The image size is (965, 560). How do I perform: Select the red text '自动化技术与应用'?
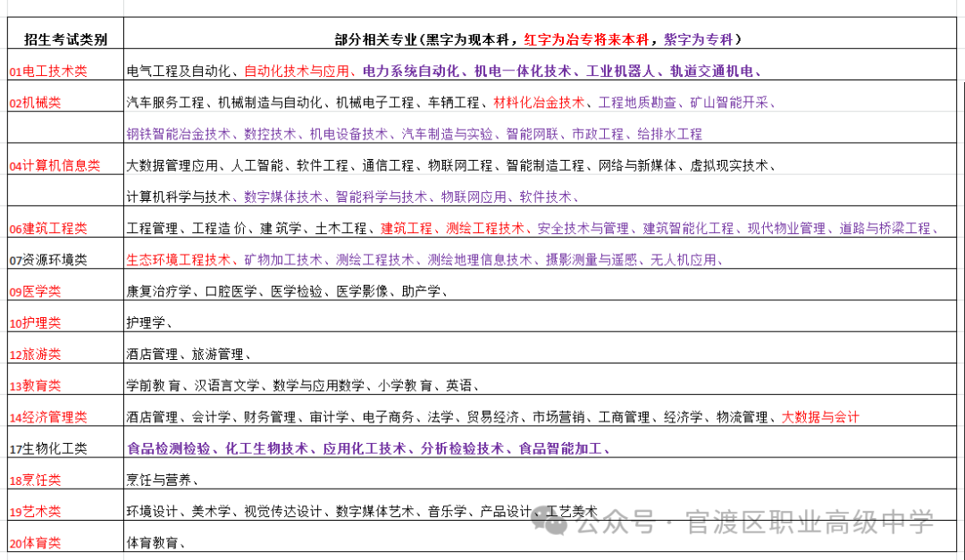pos(296,71)
